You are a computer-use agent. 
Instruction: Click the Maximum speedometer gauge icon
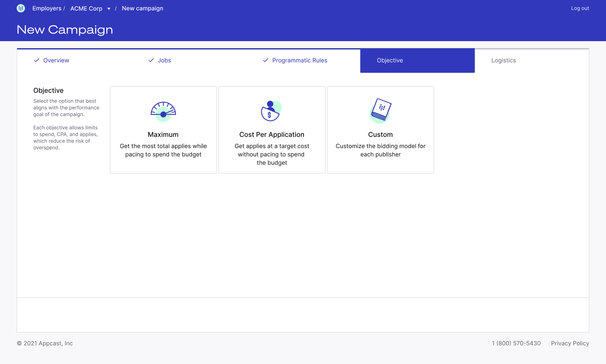(163, 112)
